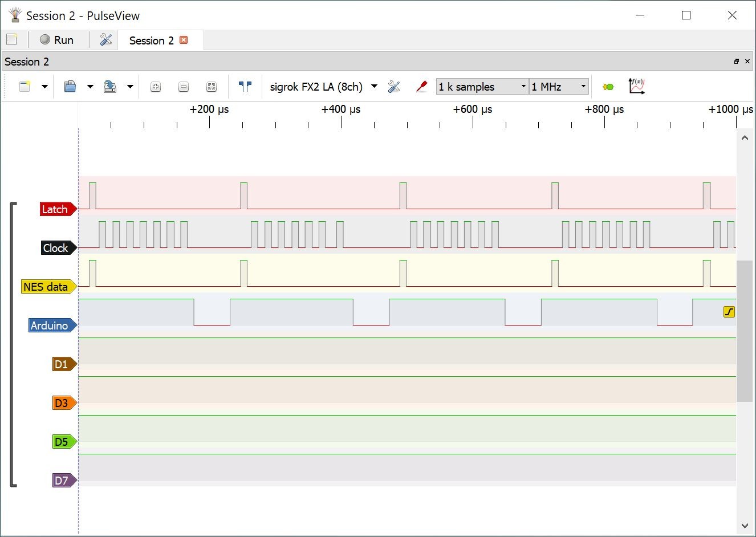Click the save capture icon

(x=110, y=87)
